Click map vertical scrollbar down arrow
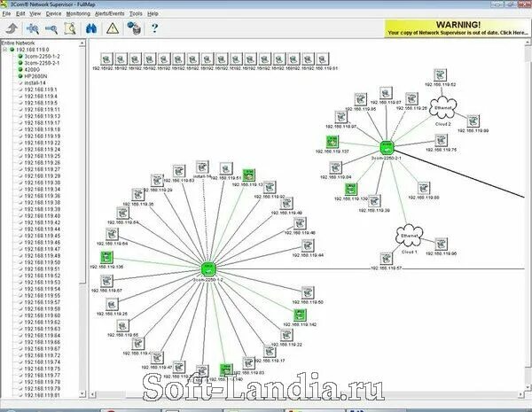 (528, 387)
